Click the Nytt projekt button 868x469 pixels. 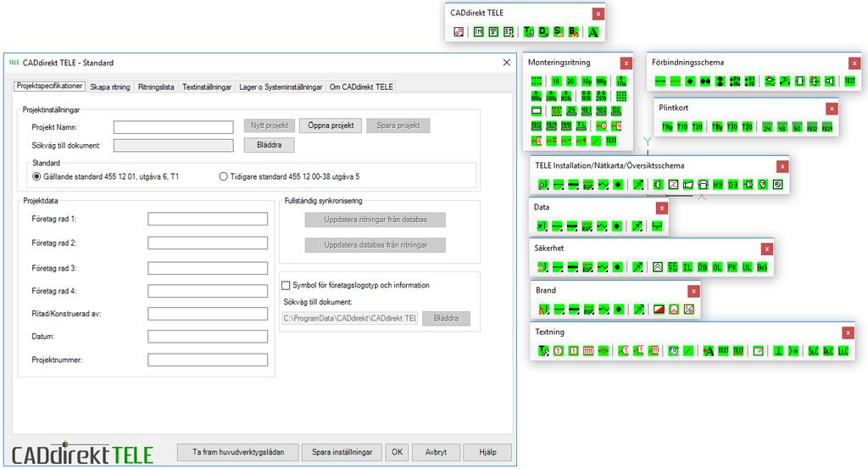(x=269, y=126)
